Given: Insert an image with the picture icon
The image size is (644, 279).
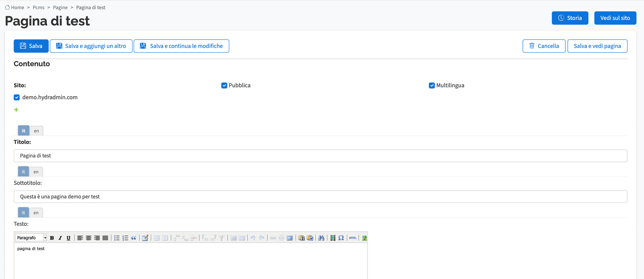Looking at the screenshot, I should pos(364,238).
